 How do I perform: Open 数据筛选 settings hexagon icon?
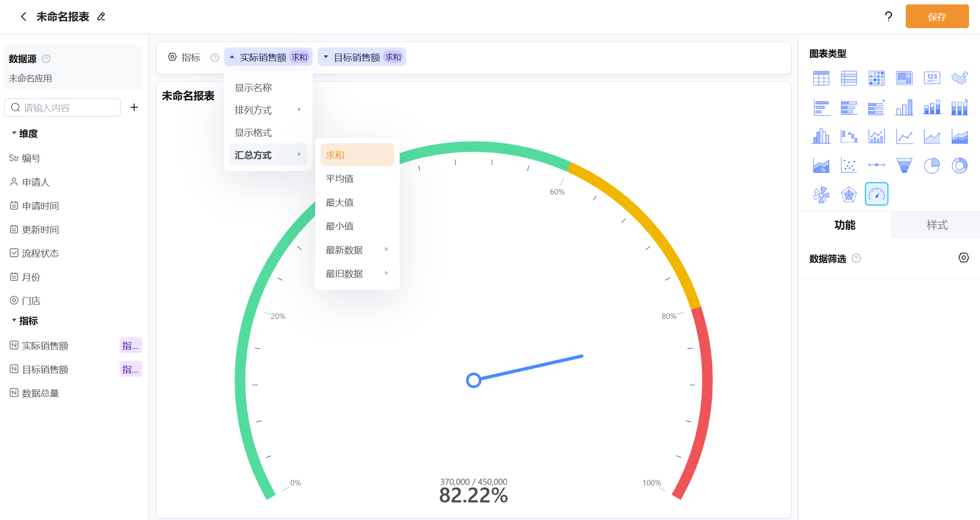[964, 258]
